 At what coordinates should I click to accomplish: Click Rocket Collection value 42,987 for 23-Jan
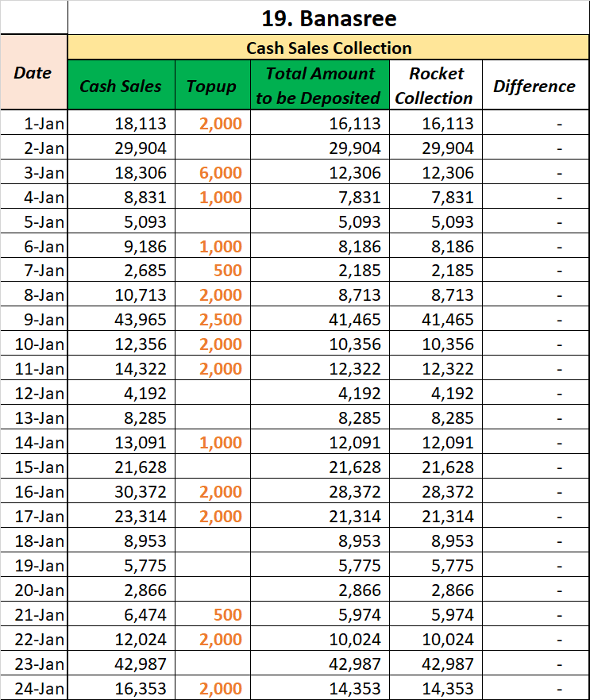point(436,663)
